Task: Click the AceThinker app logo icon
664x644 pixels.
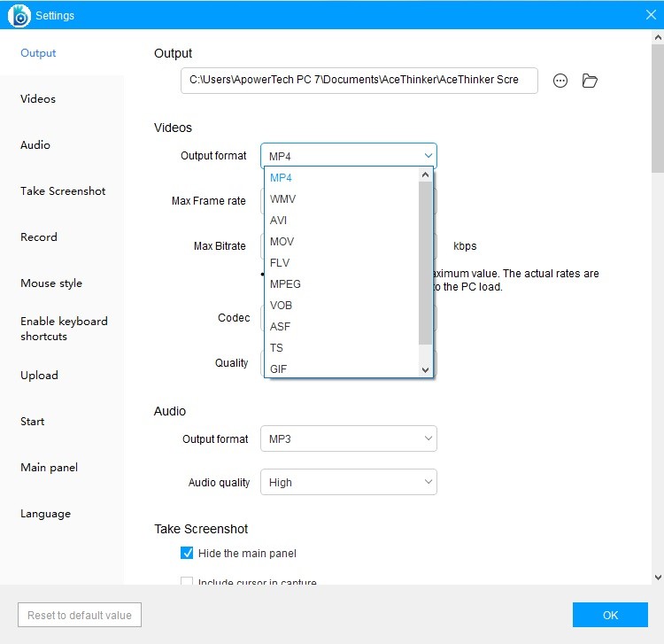Action: click(19, 15)
